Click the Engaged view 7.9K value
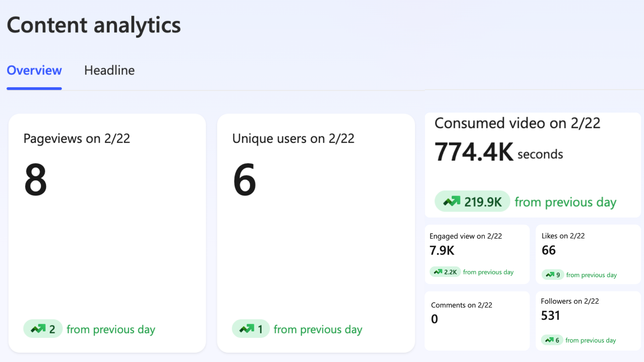This screenshot has height=362, width=644. click(442, 250)
